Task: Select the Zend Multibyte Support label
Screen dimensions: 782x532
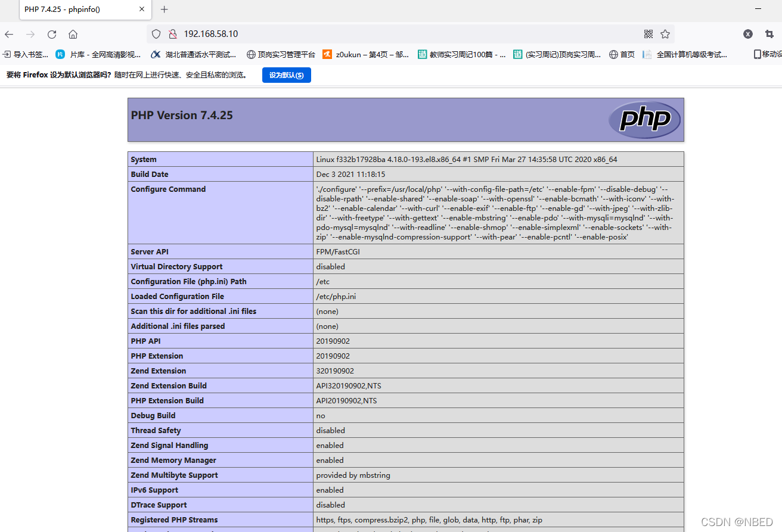Action: click(x=175, y=475)
